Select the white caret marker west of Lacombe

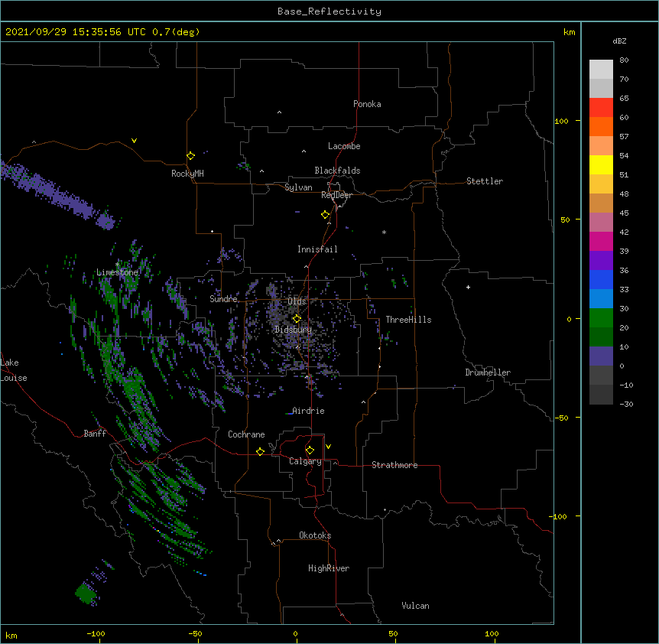[304, 151]
